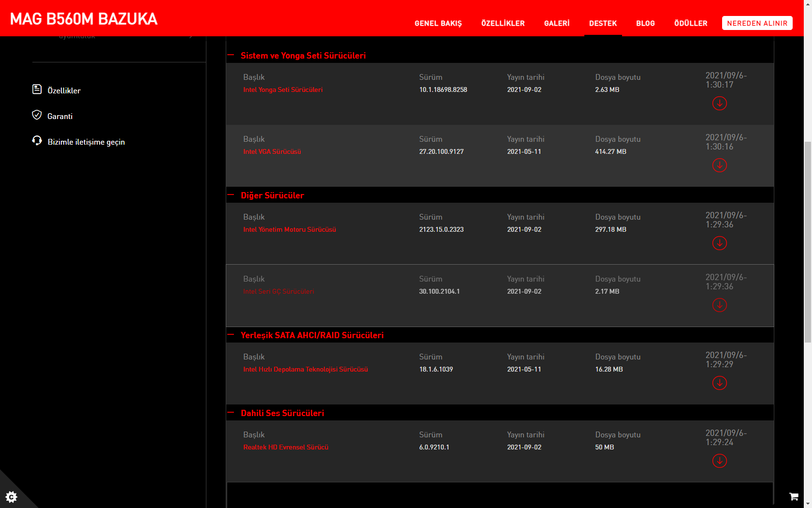812x508 pixels.
Task: Click the headset contact icon
Action: coord(37,140)
